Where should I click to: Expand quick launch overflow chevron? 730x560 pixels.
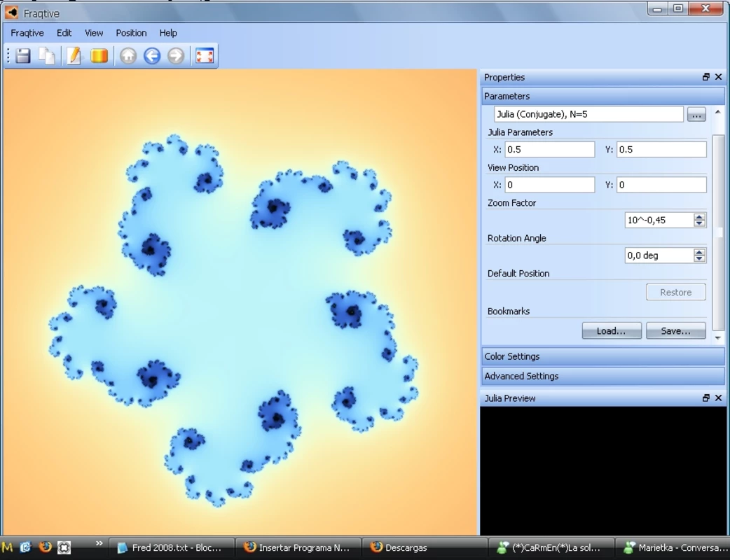pos(99,543)
